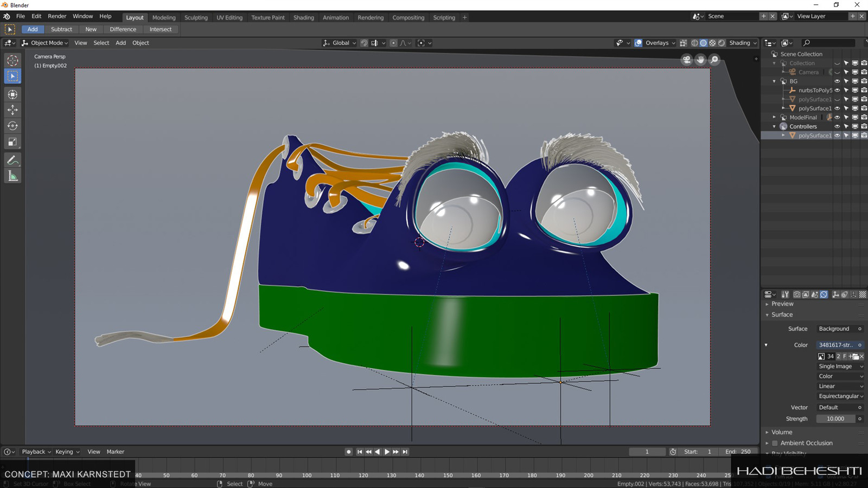
Task: Open the Render properties tab
Action: coord(797,294)
